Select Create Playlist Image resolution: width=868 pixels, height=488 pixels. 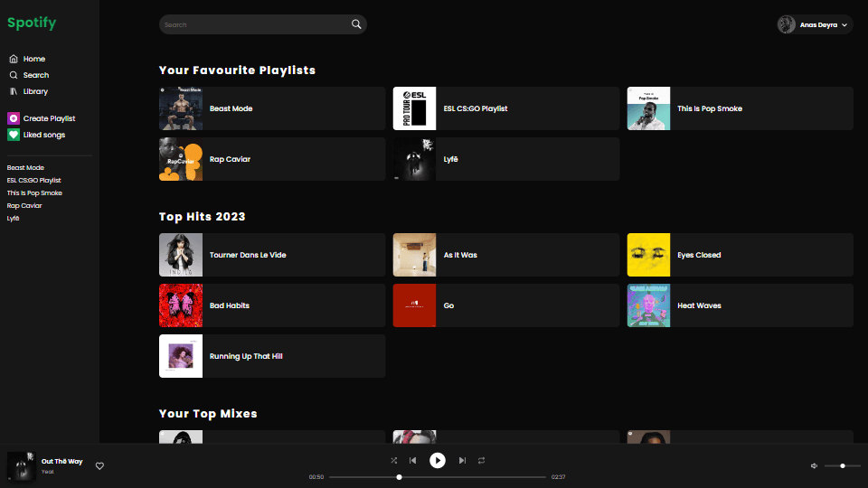[49, 118]
